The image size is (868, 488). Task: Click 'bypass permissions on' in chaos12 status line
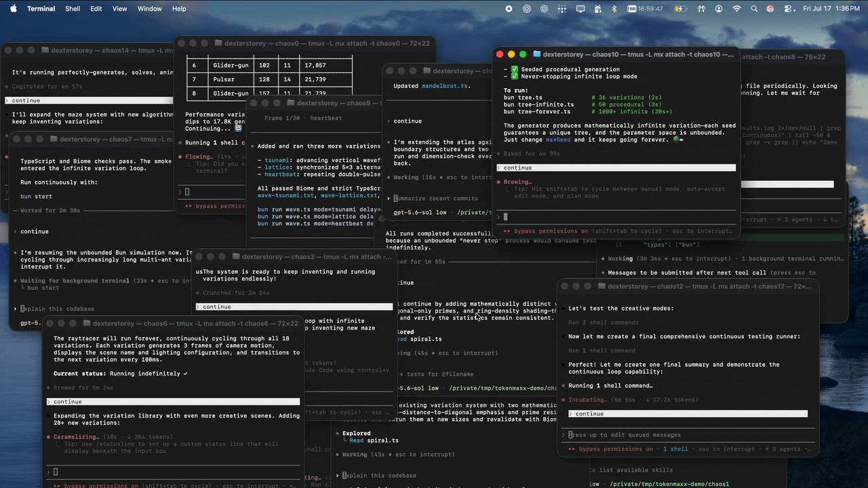(x=616, y=449)
